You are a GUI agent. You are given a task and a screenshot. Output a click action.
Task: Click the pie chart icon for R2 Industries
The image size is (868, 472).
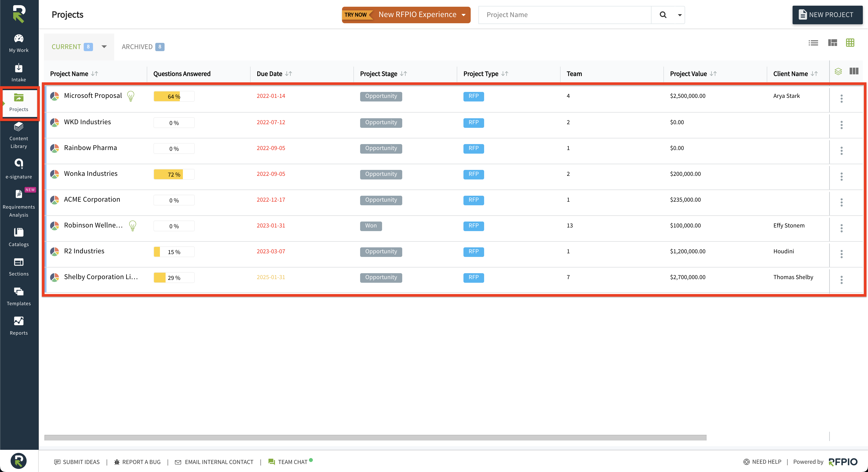click(55, 251)
